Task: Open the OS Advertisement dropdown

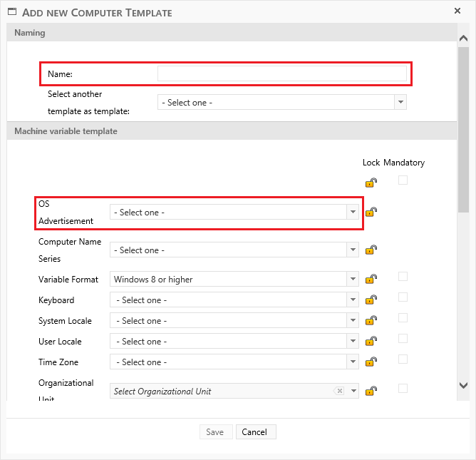Action: (352, 213)
